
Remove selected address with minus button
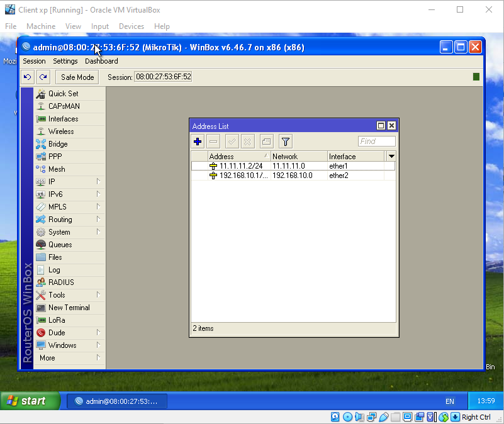coord(213,142)
